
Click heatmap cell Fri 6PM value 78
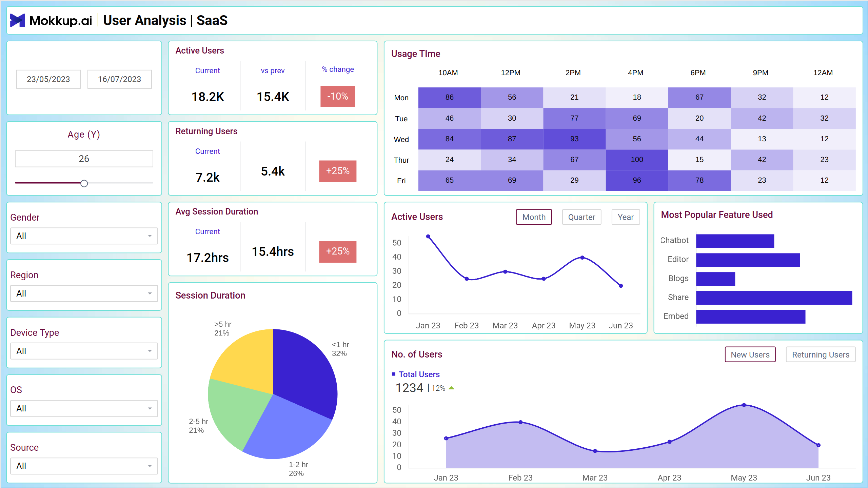(699, 181)
